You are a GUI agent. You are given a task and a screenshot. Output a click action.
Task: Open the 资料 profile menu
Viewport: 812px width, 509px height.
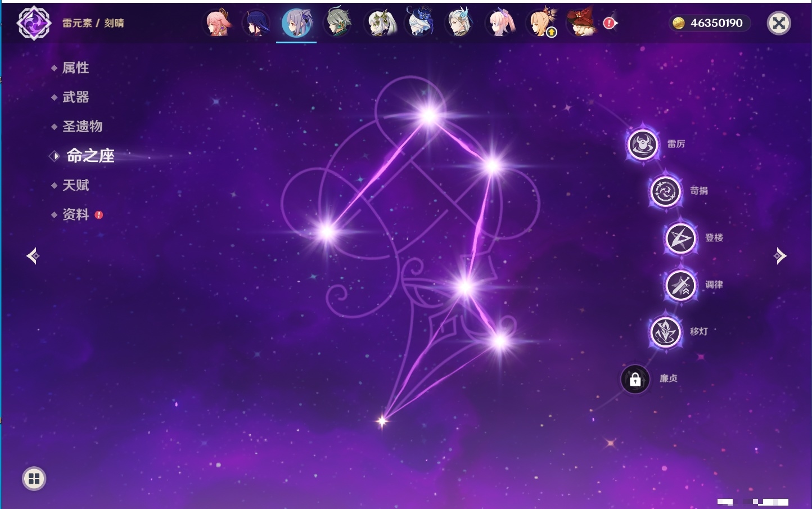coord(75,214)
